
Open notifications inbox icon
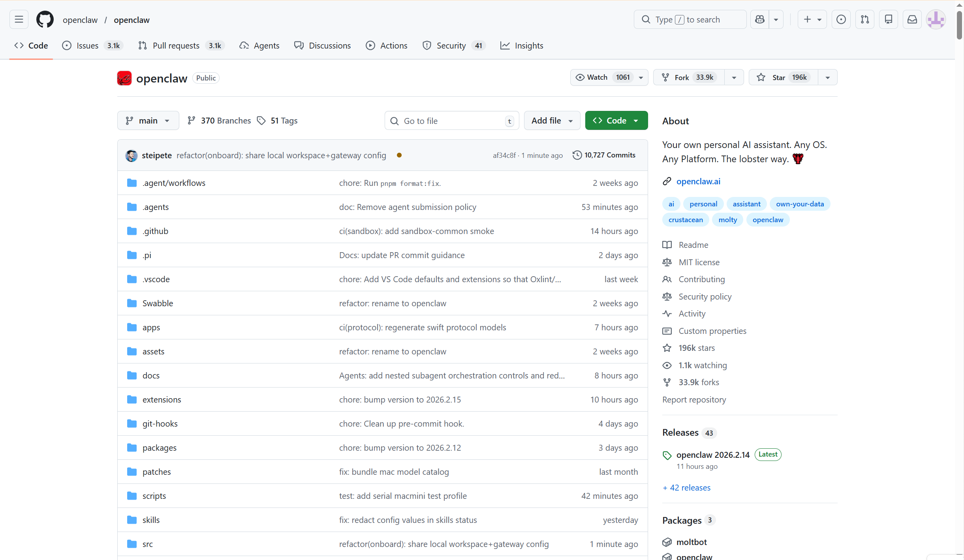point(912,19)
